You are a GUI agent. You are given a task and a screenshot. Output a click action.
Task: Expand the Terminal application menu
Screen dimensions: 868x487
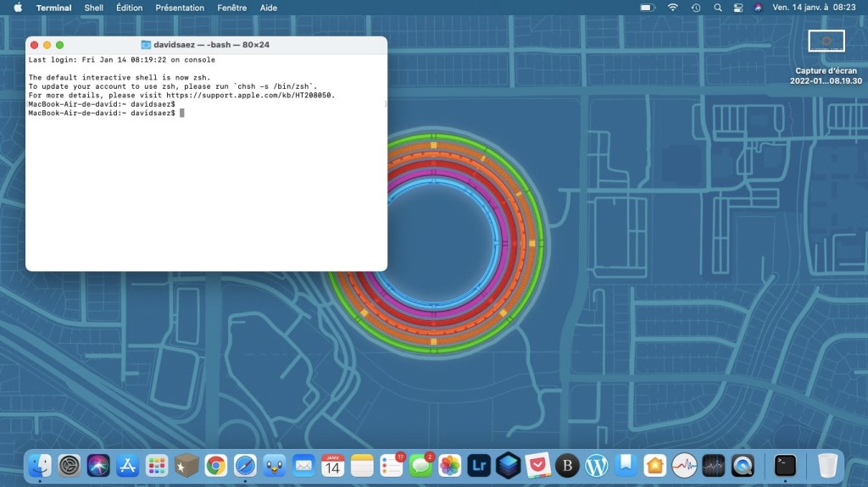pos(54,8)
